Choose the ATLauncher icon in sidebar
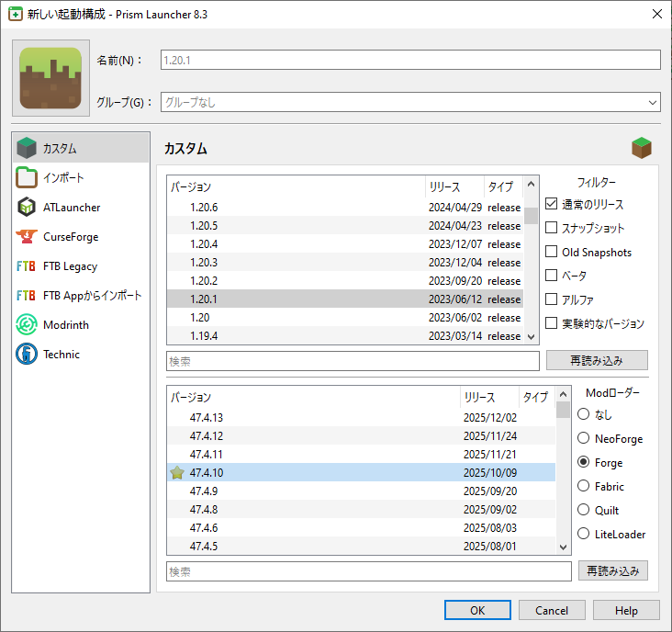The image size is (672, 632). [28, 207]
